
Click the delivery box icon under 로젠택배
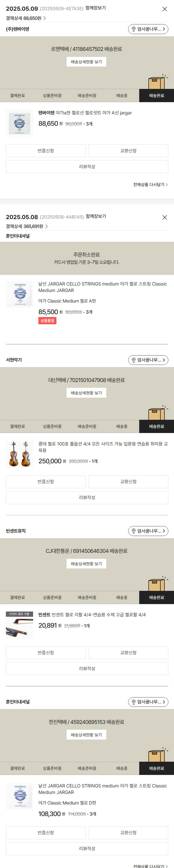pyautogui.click(x=157, y=82)
